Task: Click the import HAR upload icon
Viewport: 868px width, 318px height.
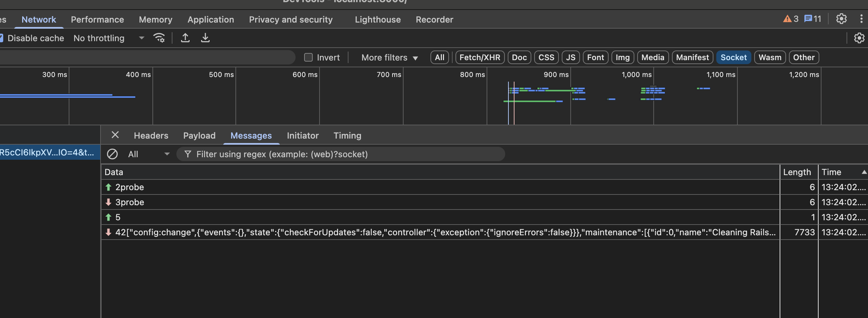Action: tap(185, 38)
